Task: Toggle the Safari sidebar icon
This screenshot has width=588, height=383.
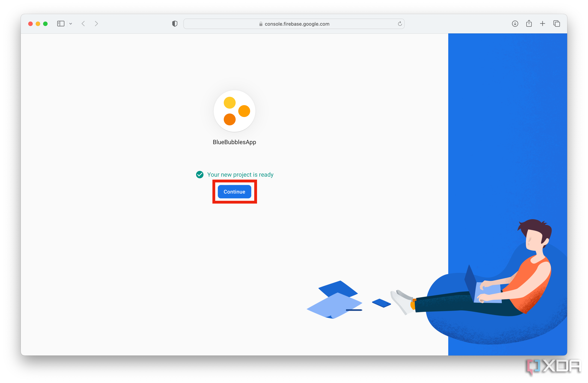Action: click(x=61, y=24)
